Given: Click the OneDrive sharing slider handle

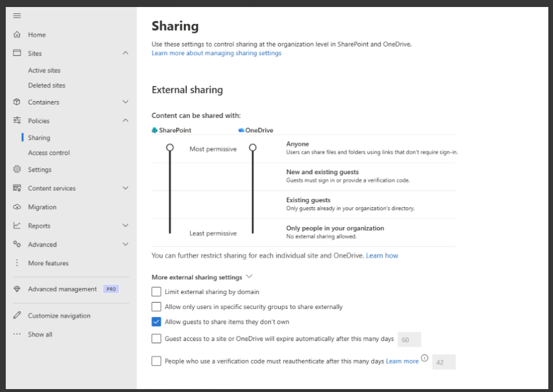Looking at the screenshot, I should pyautogui.click(x=252, y=147).
